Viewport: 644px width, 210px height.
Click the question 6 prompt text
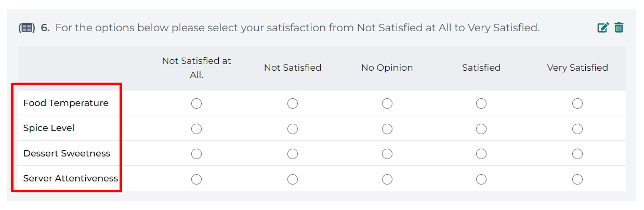pos(297,28)
